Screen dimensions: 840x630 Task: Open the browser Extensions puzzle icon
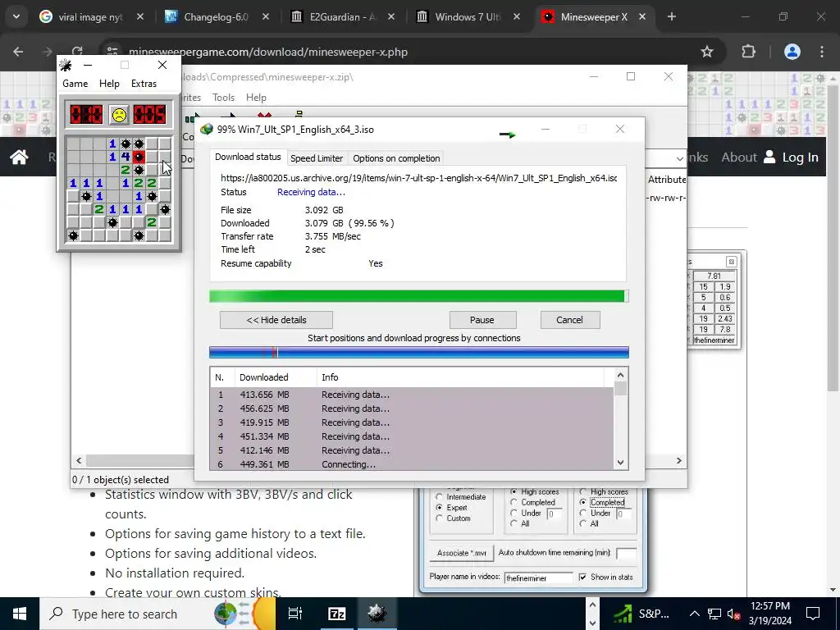(748, 52)
